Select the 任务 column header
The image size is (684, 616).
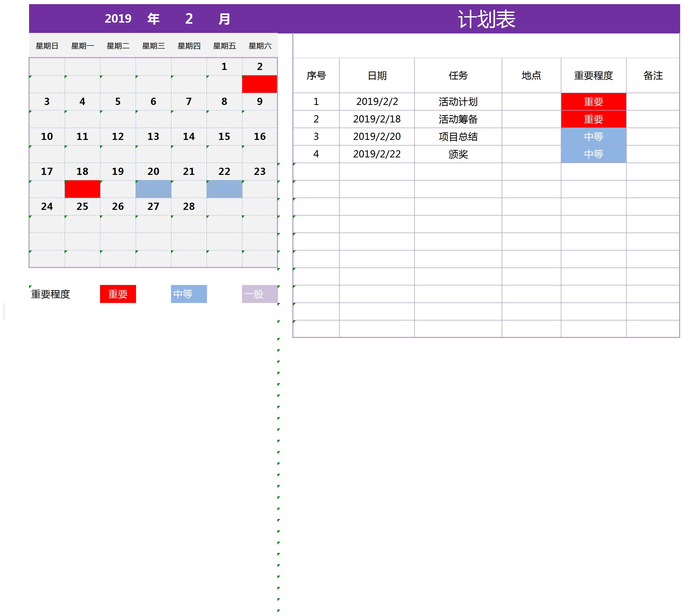click(458, 75)
